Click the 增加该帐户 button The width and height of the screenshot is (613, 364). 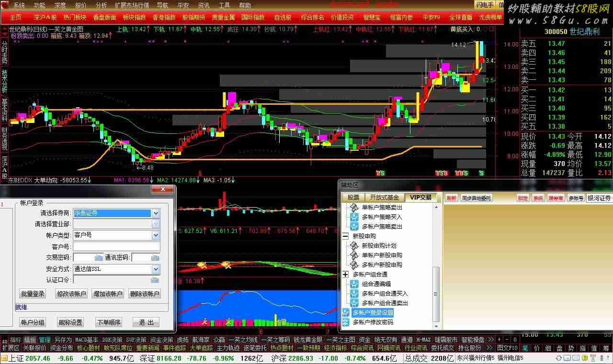108,294
